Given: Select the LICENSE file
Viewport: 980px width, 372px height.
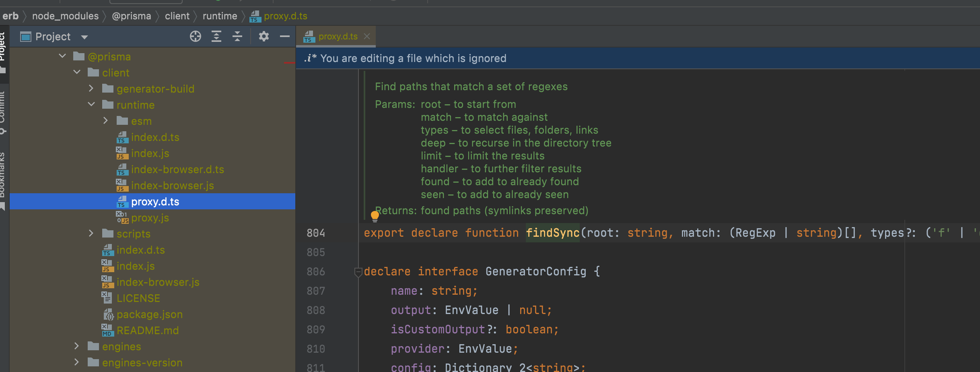Looking at the screenshot, I should point(138,298).
